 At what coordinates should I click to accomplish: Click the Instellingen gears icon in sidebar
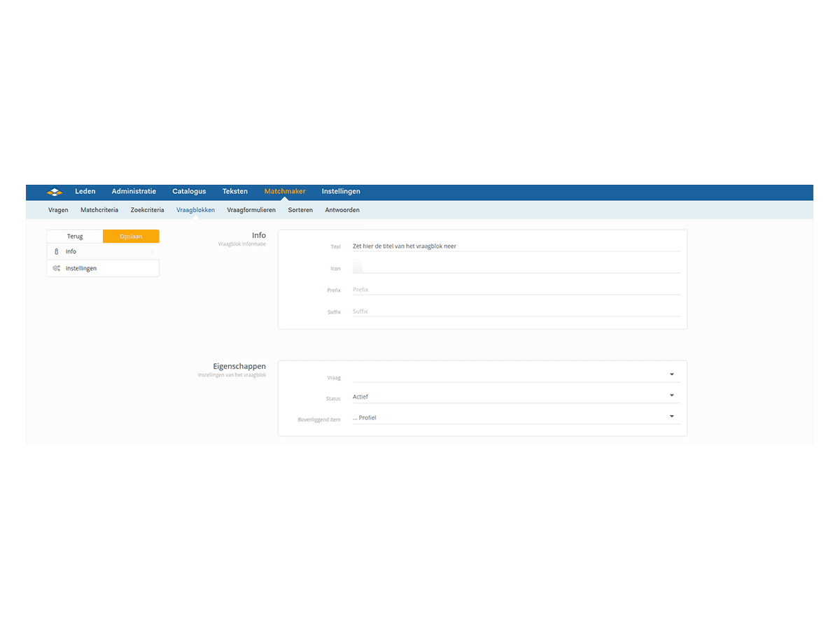click(x=57, y=268)
